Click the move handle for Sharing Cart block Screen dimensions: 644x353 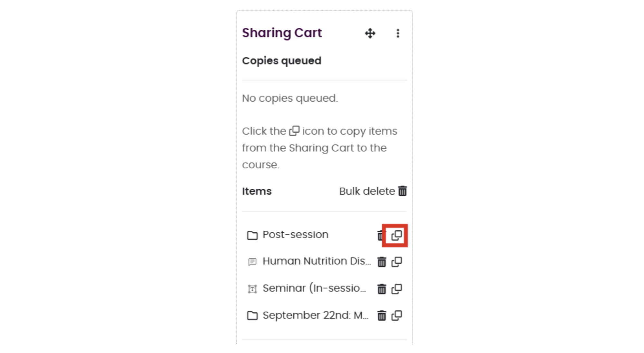370,33
